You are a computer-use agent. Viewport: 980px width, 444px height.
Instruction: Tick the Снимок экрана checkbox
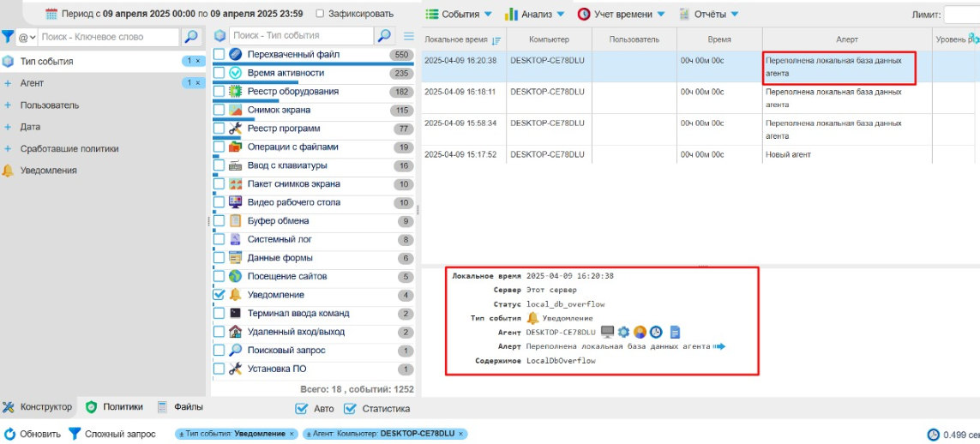pyautogui.click(x=219, y=110)
